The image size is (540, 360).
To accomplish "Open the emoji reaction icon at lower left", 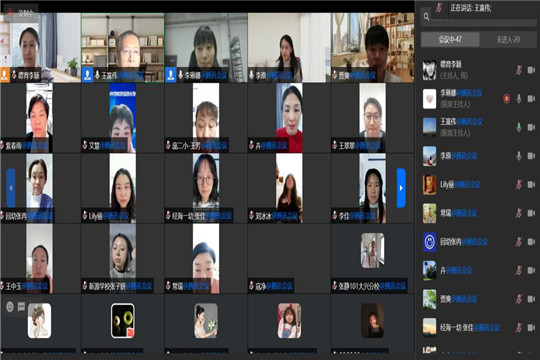I will point(10,306).
